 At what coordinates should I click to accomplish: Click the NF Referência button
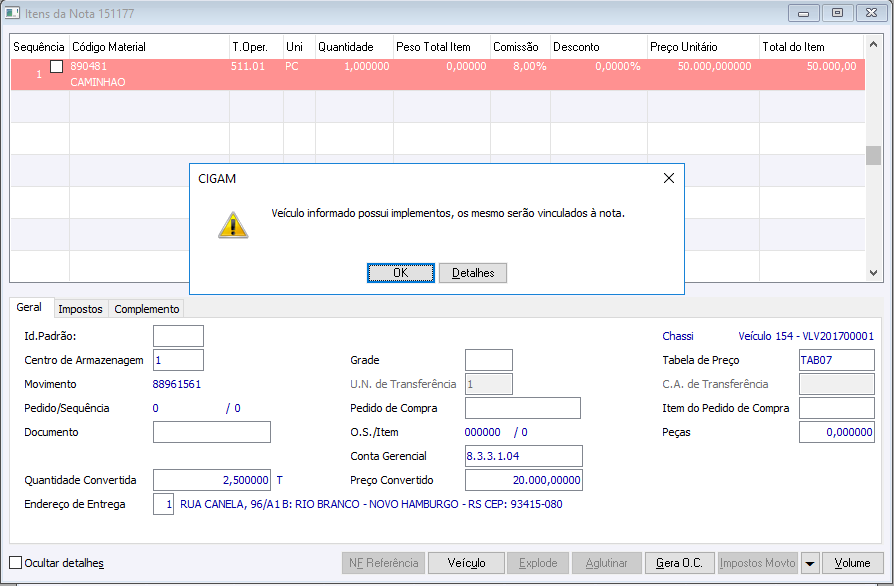pos(384,563)
